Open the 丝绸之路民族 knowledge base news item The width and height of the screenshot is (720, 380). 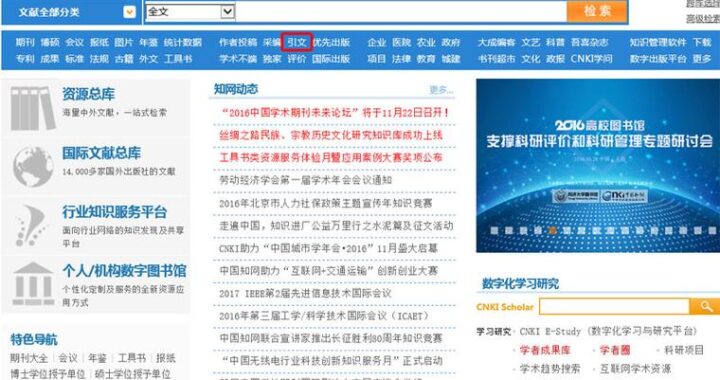(x=331, y=135)
